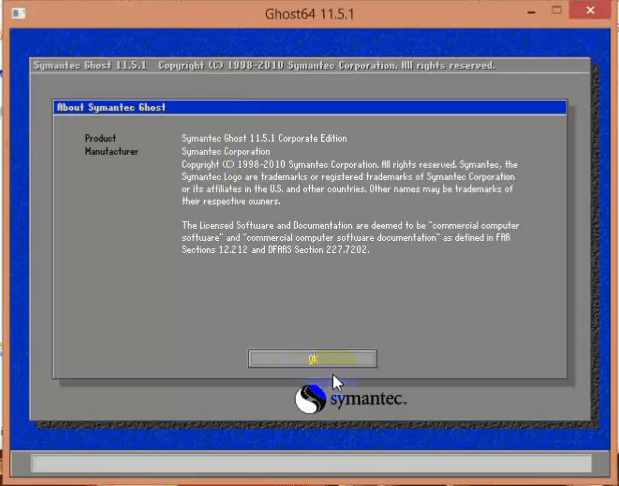
Task: Click the Product field label
Action: 100,138
